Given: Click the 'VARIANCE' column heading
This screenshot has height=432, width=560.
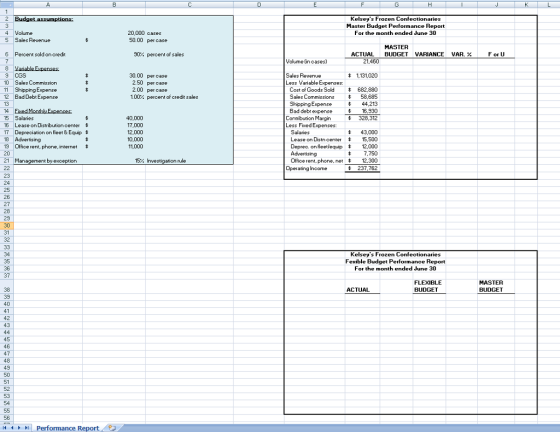Looking at the screenshot, I should click(429, 54).
